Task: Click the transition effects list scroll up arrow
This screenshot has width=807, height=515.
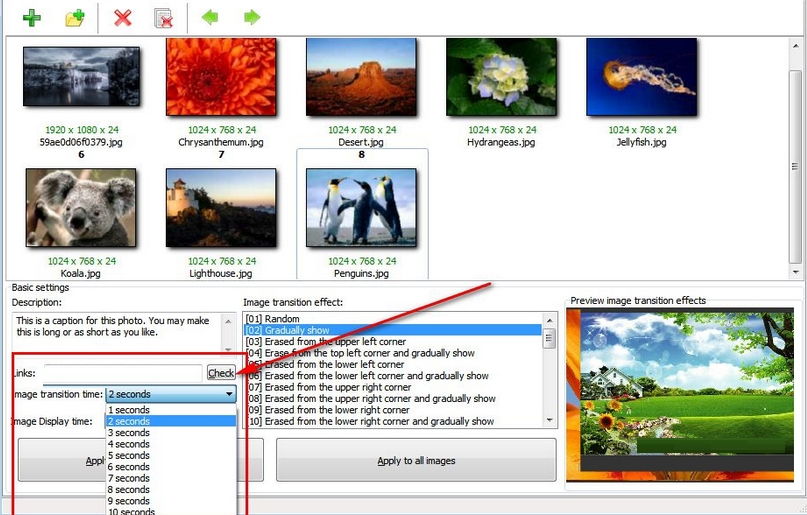Action: [550, 321]
